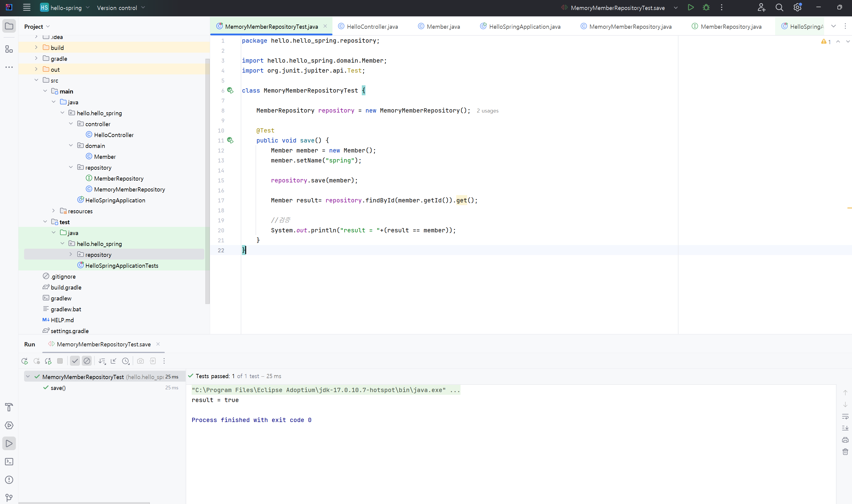The width and height of the screenshot is (852, 504).
Task: Open the Services tool window icon
Action: 9,425
